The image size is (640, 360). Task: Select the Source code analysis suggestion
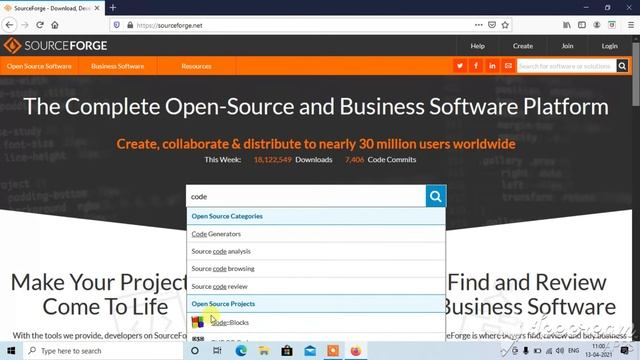tap(316, 251)
